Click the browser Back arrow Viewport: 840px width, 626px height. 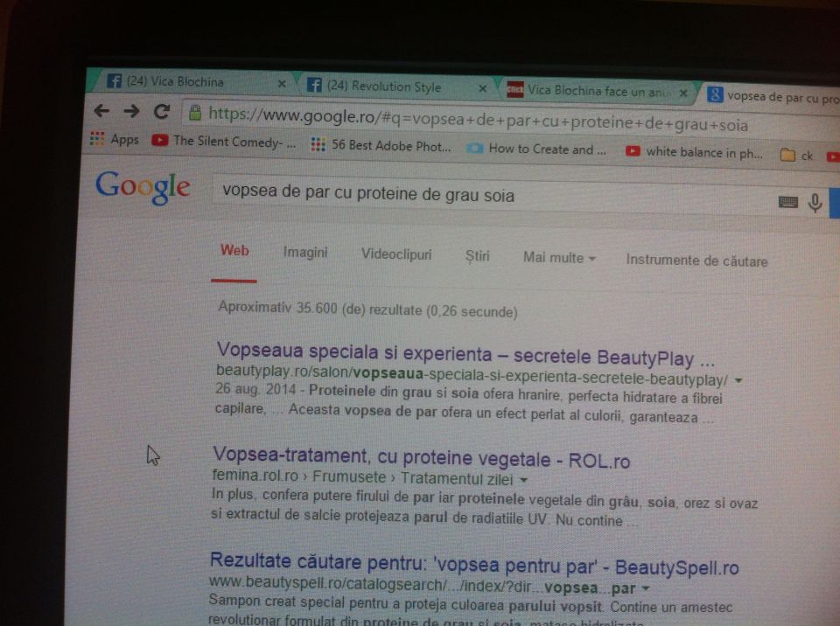coord(101,111)
